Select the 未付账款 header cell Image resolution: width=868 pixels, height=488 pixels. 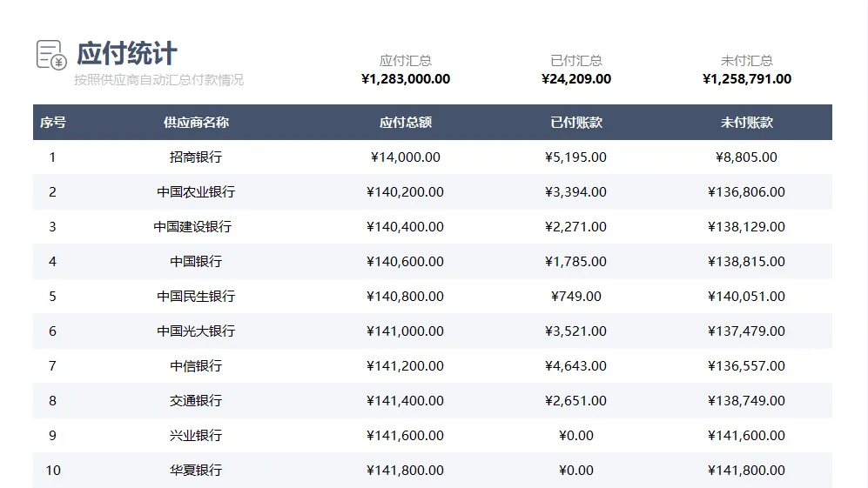click(746, 123)
